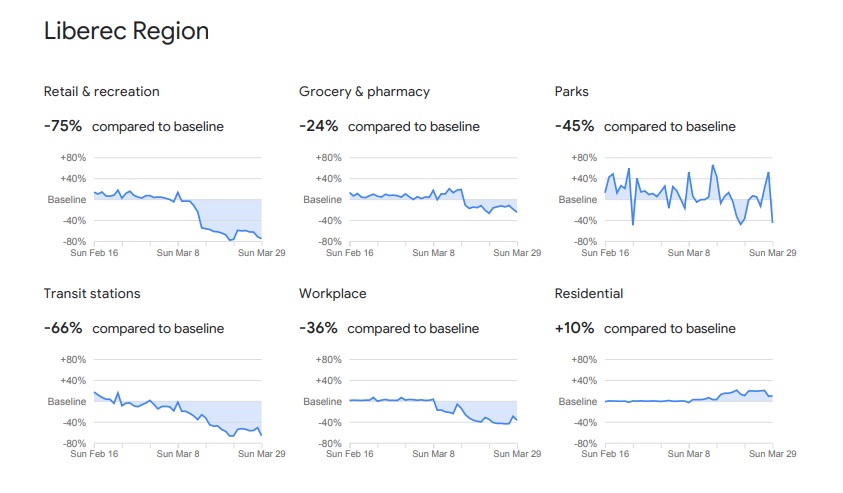
Task: Click the +10% residential change value
Action: point(575,328)
